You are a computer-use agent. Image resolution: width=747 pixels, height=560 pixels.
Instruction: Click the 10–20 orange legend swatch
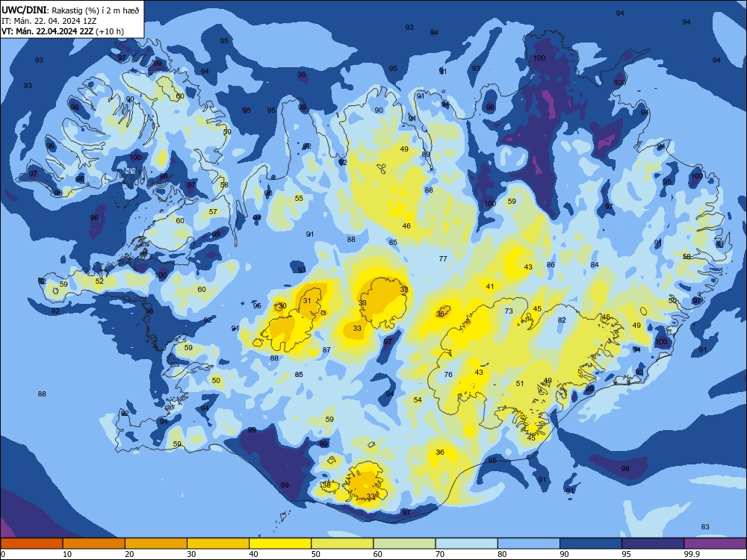[x=94, y=544]
